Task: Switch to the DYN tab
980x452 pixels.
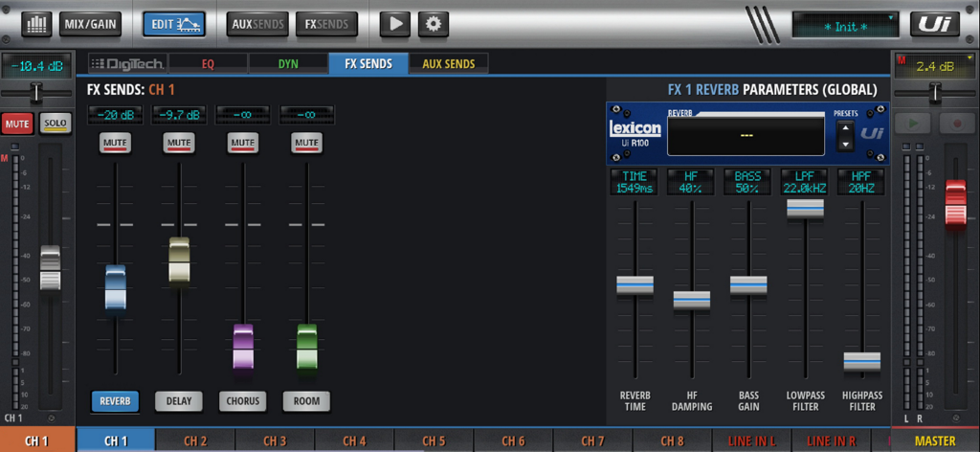Action: 288,64
